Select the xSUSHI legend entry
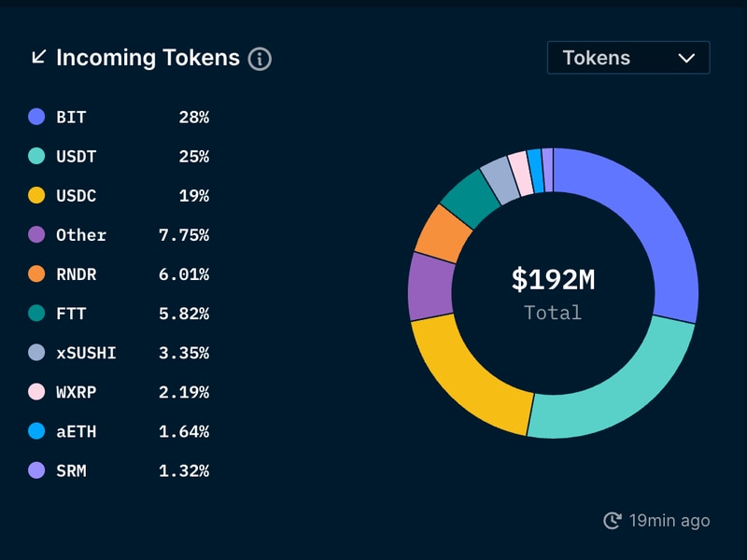Viewport: 747px width, 560px height. (86, 353)
